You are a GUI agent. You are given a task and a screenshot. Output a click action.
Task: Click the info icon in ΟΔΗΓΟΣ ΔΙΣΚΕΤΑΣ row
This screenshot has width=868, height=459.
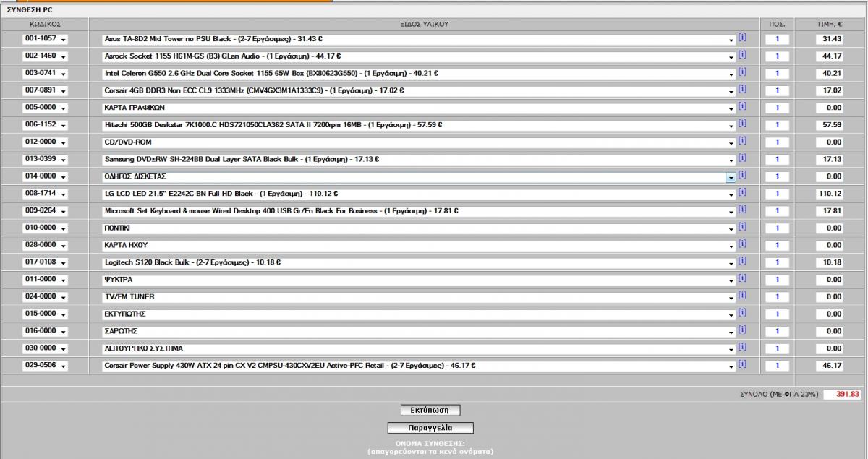point(742,176)
